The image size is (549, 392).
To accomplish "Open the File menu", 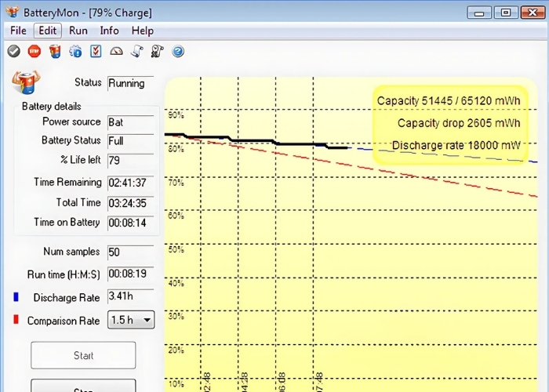I will [18, 31].
